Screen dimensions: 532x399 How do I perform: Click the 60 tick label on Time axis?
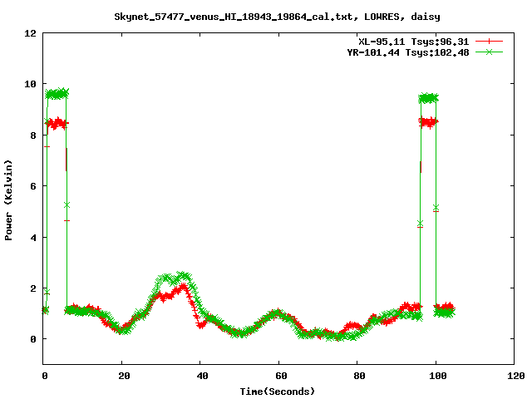tap(281, 376)
